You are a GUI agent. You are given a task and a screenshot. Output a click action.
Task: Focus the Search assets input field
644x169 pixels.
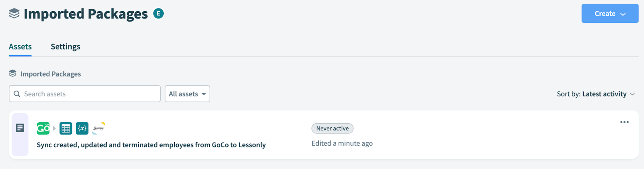pyautogui.click(x=85, y=94)
